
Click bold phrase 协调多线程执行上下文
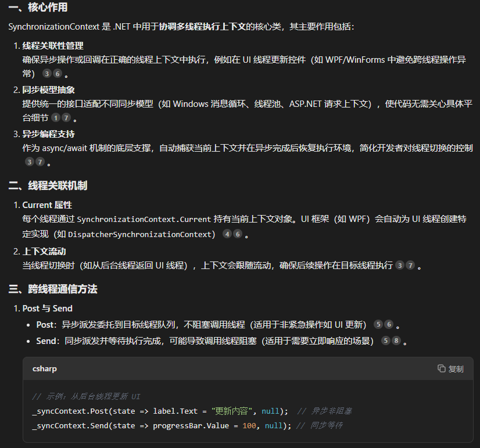coord(202,27)
